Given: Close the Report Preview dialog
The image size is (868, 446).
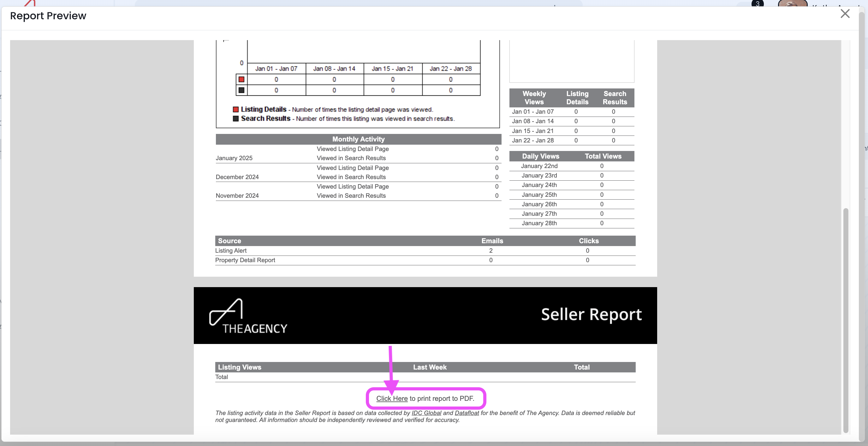Looking at the screenshot, I should coord(845,14).
